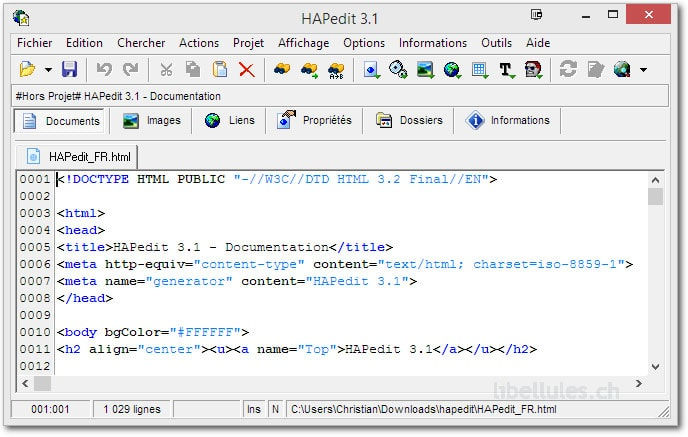Click the insert anchor page icon
The height and width of the screenshot is (437, 688).
372,70
